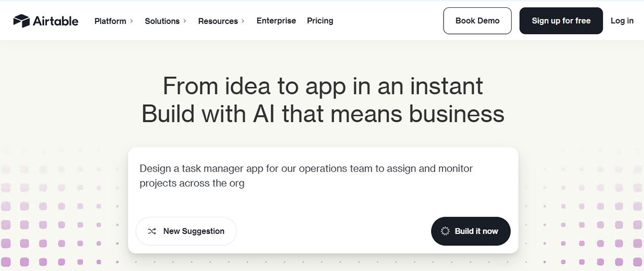
Task: Open the Platform menu label
Action: [110, 21]
